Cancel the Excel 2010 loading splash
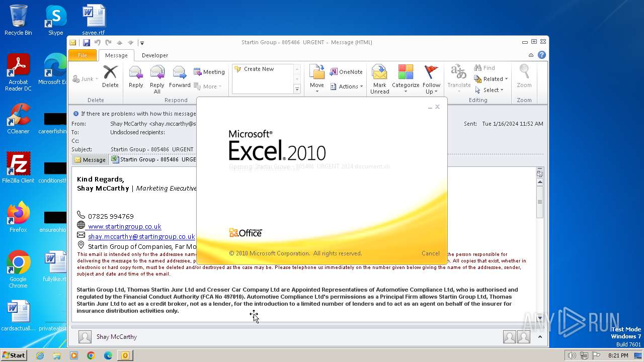Viewport: 644px width, 362px height. tap(430, 253)
